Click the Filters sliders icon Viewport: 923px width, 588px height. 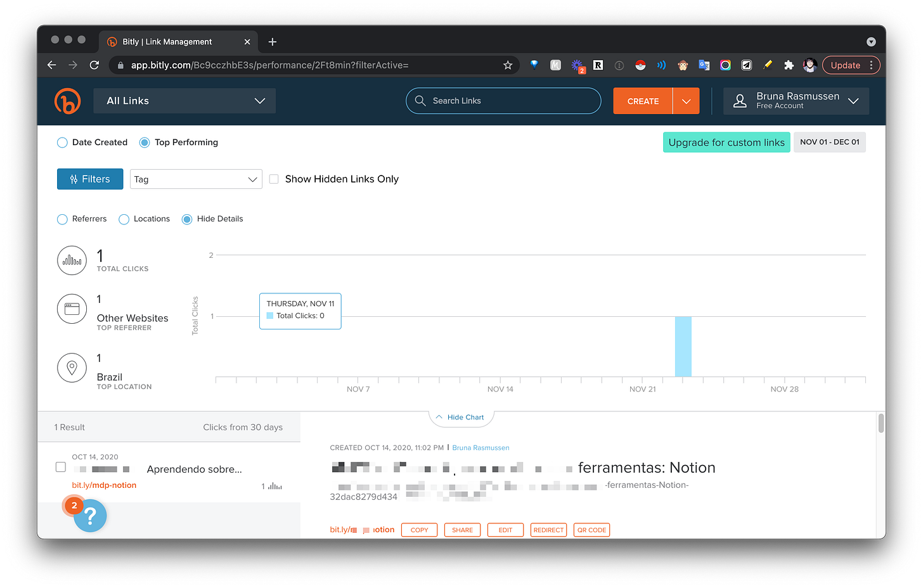[74, 179]
